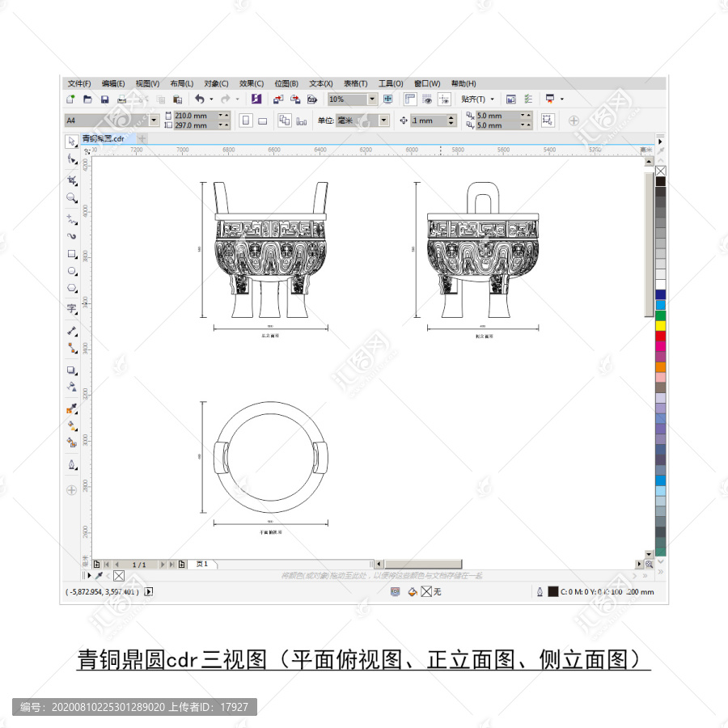The height and width of the screenshot is (728, 728).
Task: Click the Export icon
Action: pyautogui.click(x=295, y=99)
